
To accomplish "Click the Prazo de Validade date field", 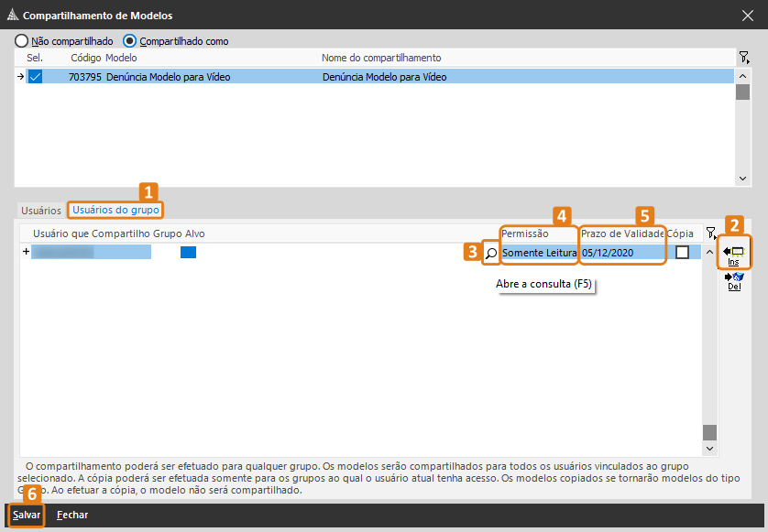I will (621, 253).
